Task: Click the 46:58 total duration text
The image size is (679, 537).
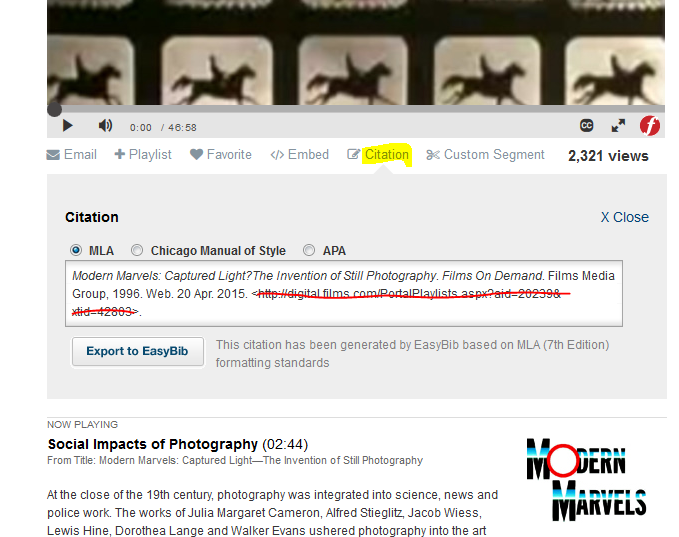Action: [x=182, y=128]
